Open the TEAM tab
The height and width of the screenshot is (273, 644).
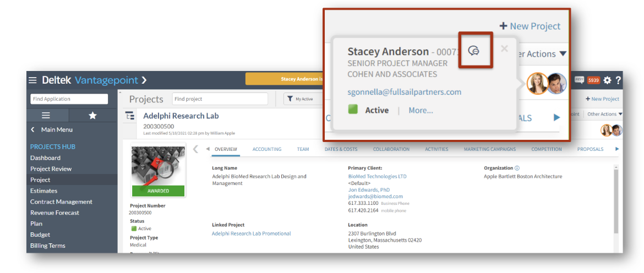pos(303,149)
